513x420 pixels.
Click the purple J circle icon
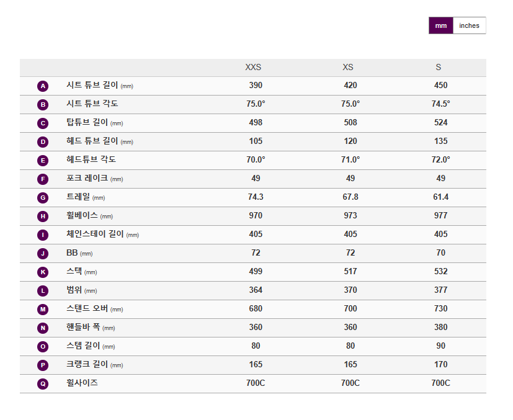tap(43, 254)
